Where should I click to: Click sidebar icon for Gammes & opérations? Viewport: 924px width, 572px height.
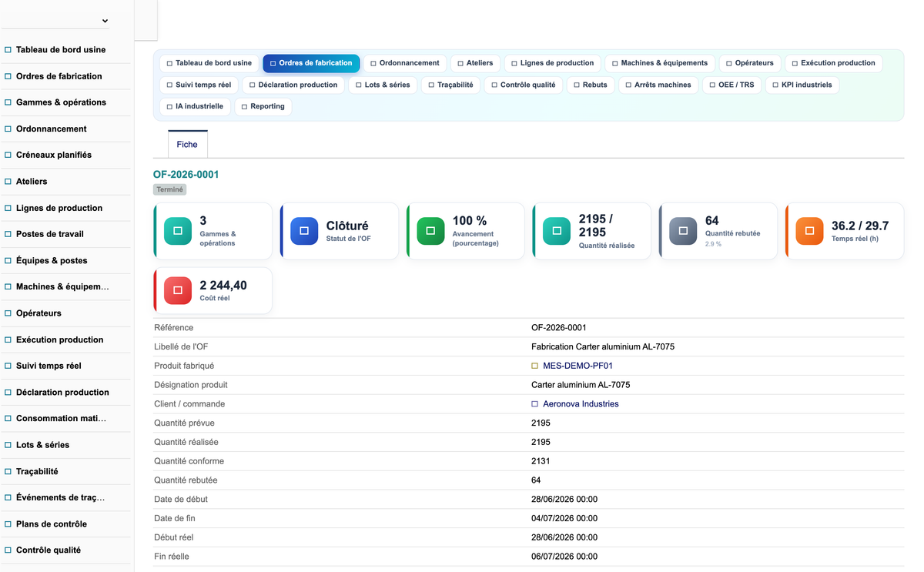8,102
